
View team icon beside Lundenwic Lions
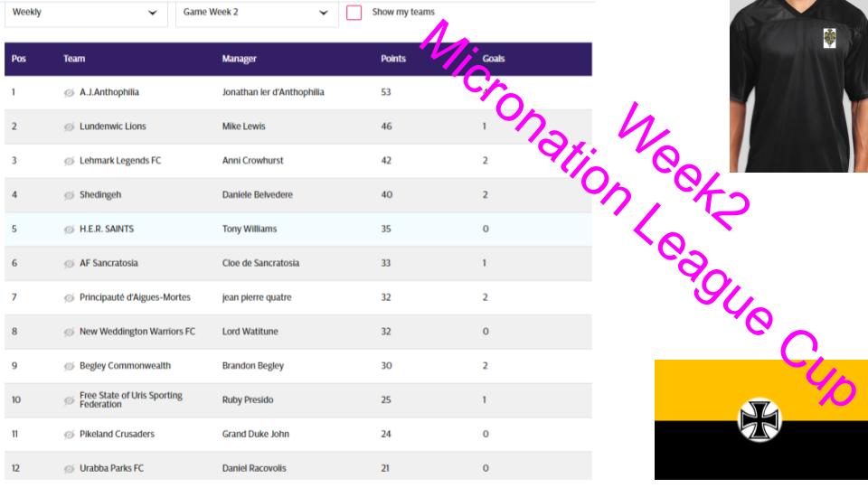tap(69, 127)
